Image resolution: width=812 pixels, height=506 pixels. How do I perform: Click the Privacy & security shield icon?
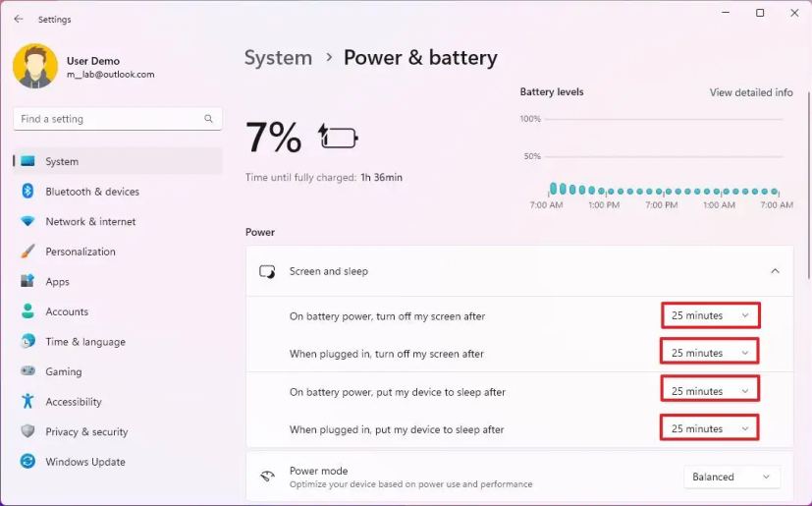(27, 432)
